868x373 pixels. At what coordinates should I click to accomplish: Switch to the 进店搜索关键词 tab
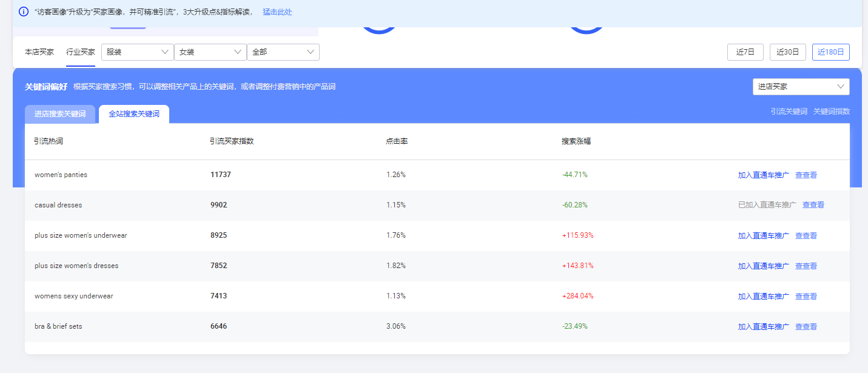click(x=59, y=114)
